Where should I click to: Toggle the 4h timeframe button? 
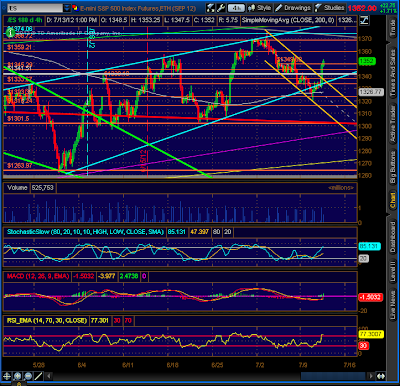(236, 8)
